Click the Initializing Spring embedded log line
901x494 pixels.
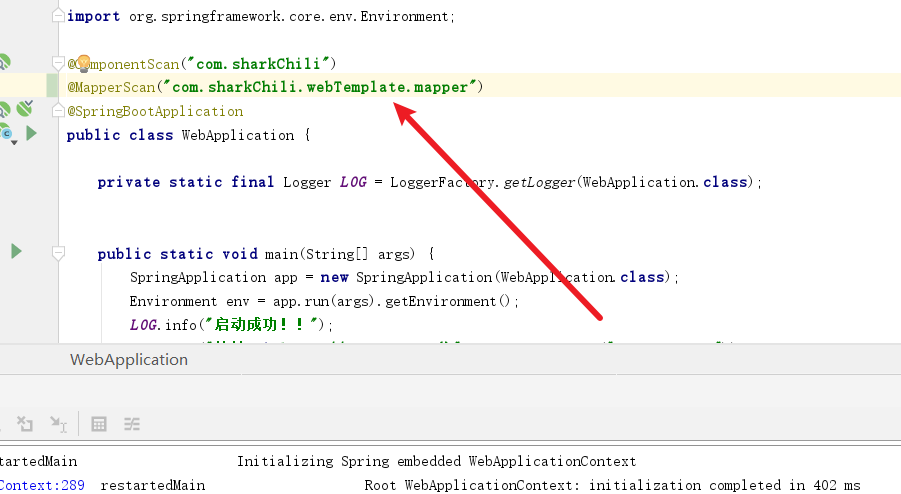(x=436, y=461)
